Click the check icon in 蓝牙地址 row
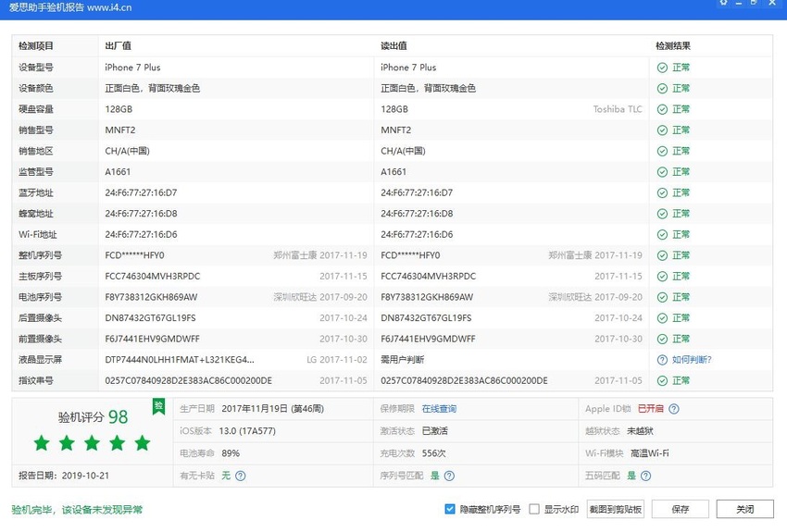787x532 pixels. tap(662, 193)
